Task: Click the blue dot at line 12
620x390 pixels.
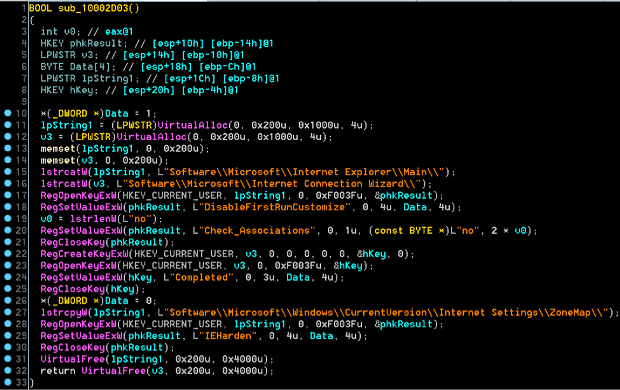Action: click(x=8, y=136)
